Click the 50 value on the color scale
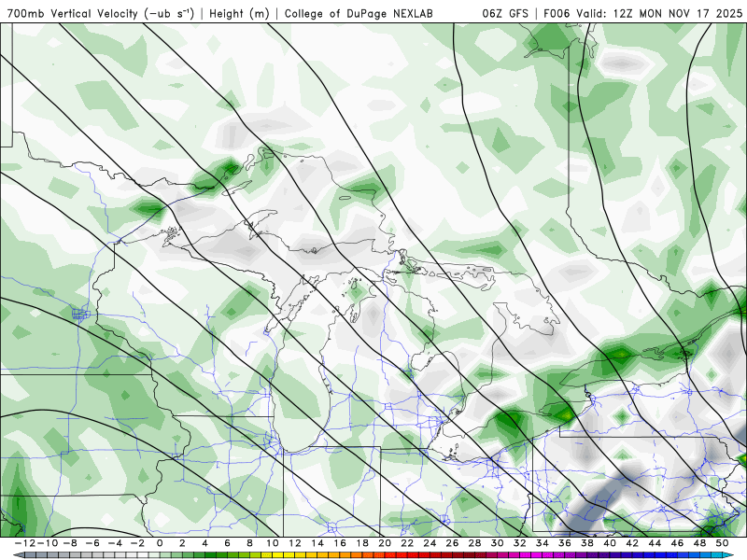Screen dimensions: 747x560 722,543
